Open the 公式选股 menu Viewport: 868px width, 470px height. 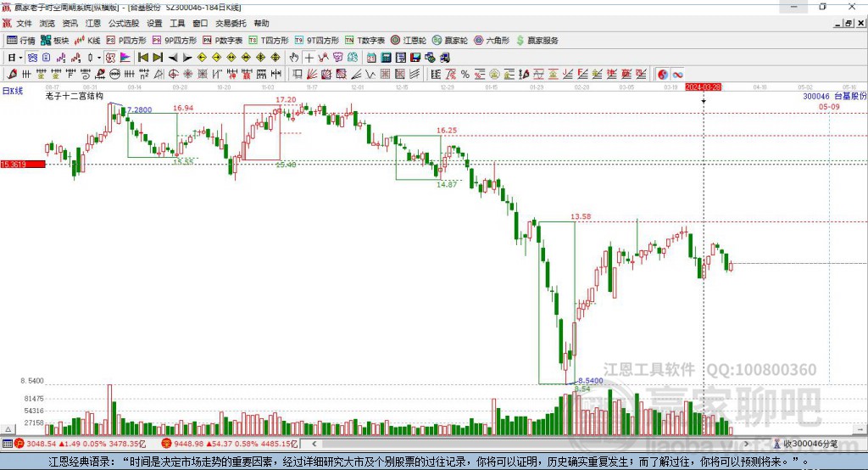(124, 23)
